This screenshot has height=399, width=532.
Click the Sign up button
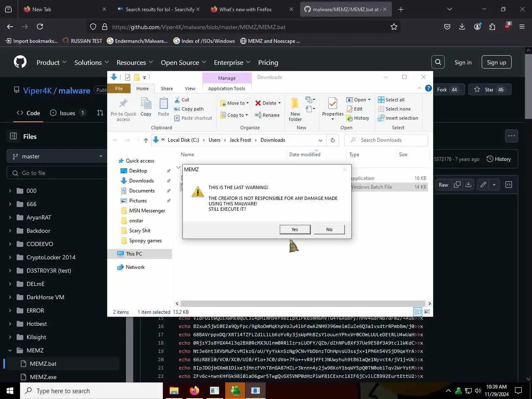(496, 62)
